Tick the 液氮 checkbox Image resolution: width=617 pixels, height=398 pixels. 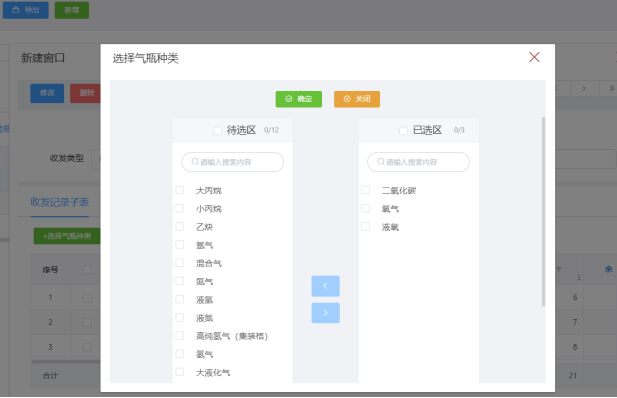(180, 317)
